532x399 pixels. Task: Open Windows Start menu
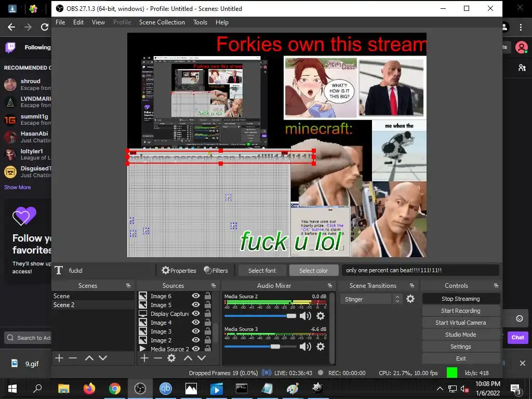point(12,389)
